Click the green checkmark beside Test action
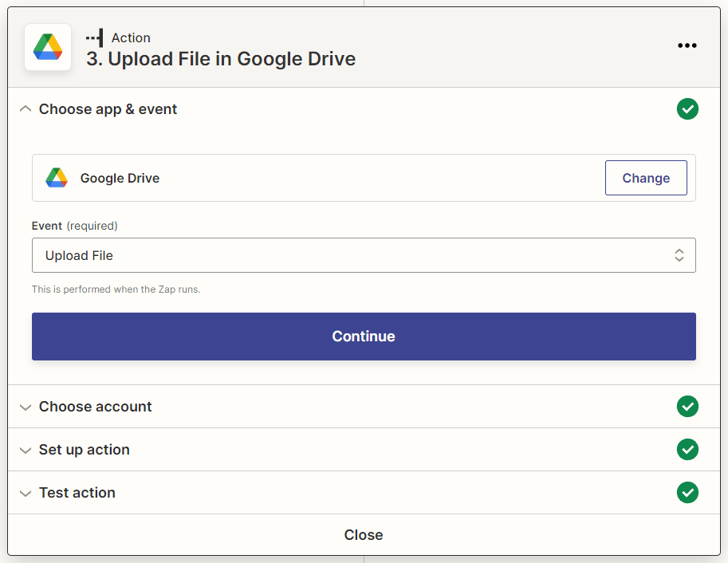 tap(687, 492)
